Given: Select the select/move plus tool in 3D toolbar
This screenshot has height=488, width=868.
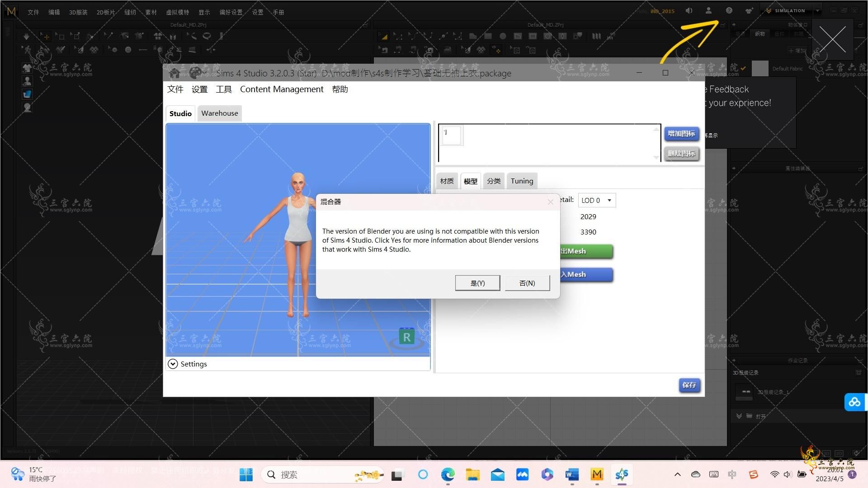Looking at the screenshot, I should coord(46,36).
